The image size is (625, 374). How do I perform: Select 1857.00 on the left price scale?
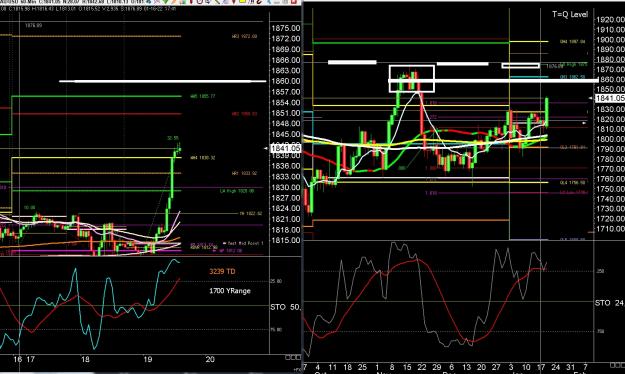286,92
